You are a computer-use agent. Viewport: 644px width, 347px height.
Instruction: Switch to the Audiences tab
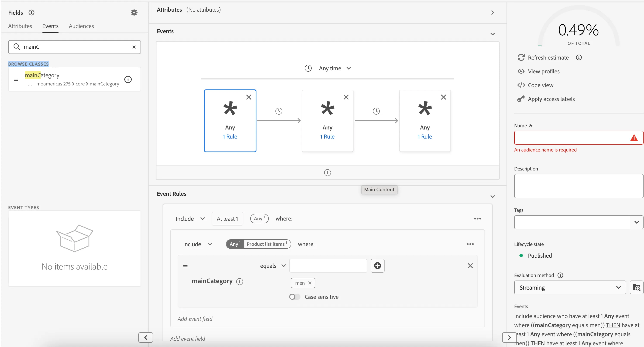pyautogui.click(x=81, y=26)
